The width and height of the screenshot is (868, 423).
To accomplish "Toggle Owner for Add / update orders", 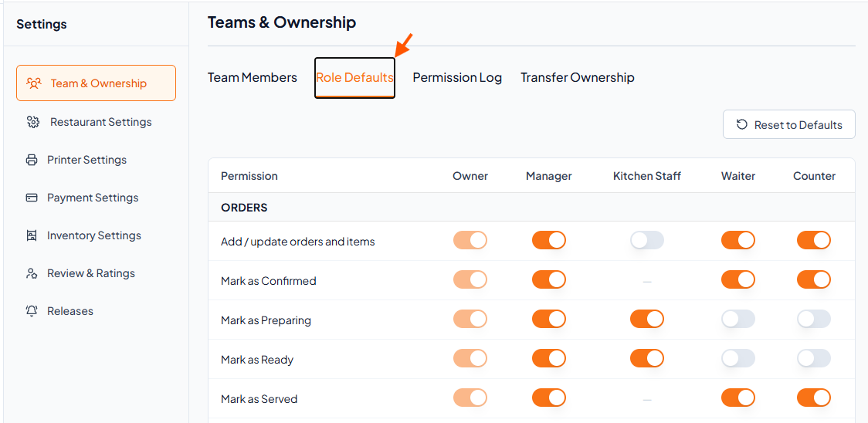I will (470, 240).
